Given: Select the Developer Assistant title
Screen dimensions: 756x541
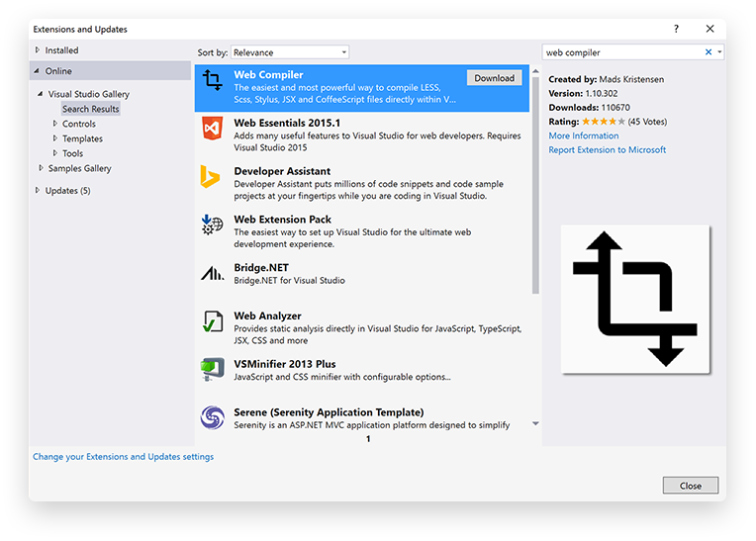Looking at the screenshot, I should 282,171.
